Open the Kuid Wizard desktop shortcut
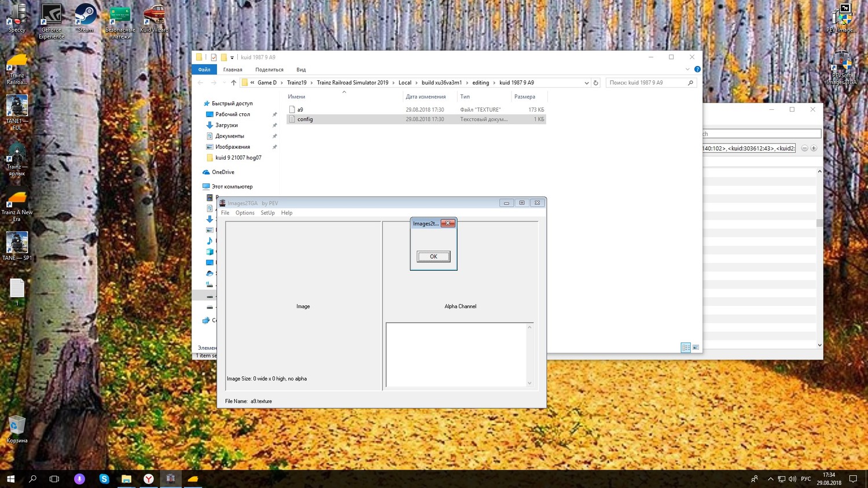Screen dimensions: 868x488 154,17
